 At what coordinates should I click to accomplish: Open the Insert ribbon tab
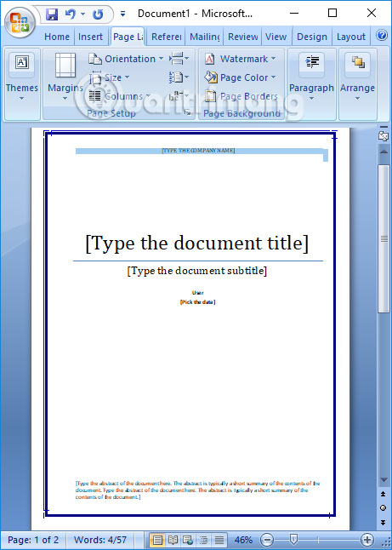(x=90, y=37)
